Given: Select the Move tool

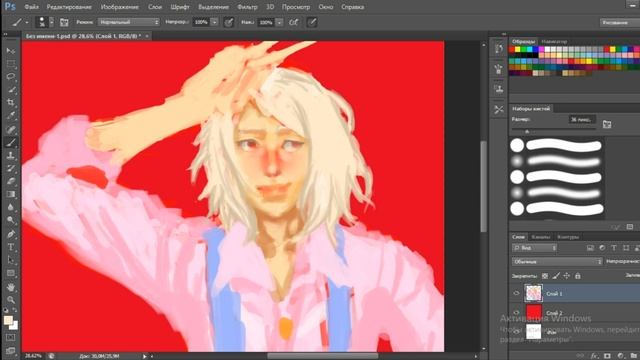Looking at the screenshot, I should coord(11,51).
